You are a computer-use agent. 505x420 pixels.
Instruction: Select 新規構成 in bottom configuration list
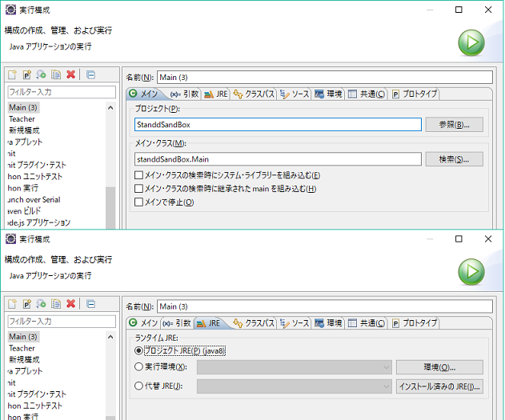(x=24, y=359)
